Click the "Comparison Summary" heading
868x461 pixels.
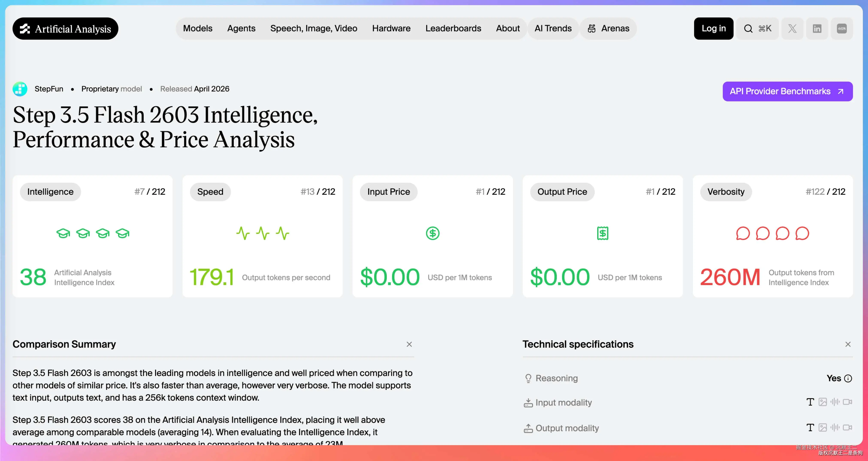click(64, 344)
